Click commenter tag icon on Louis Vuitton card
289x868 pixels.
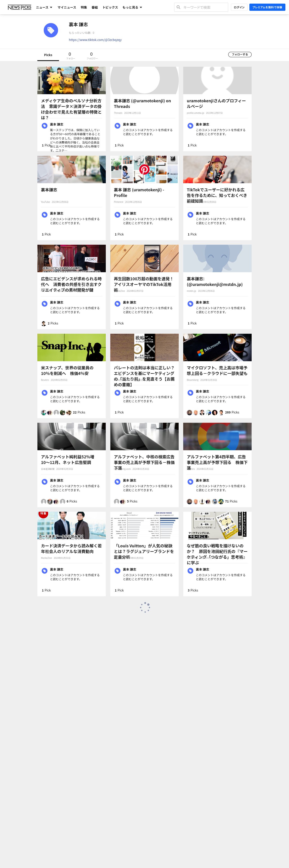[x=117, y=571]
